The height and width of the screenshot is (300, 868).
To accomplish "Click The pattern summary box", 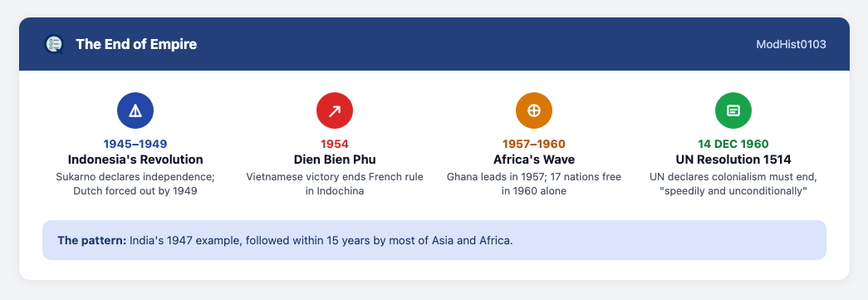I will (x=434, y=240).
